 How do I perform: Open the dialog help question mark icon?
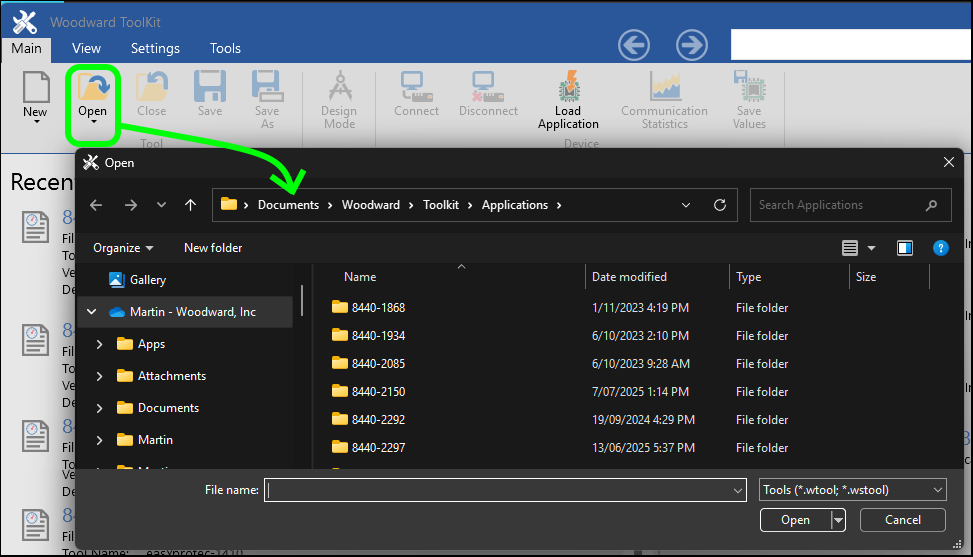(940, 248)
